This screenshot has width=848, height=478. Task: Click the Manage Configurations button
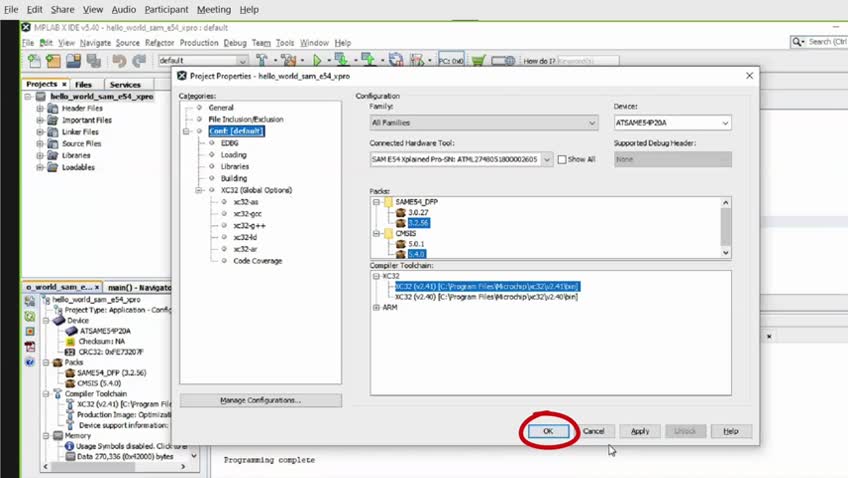260,400
